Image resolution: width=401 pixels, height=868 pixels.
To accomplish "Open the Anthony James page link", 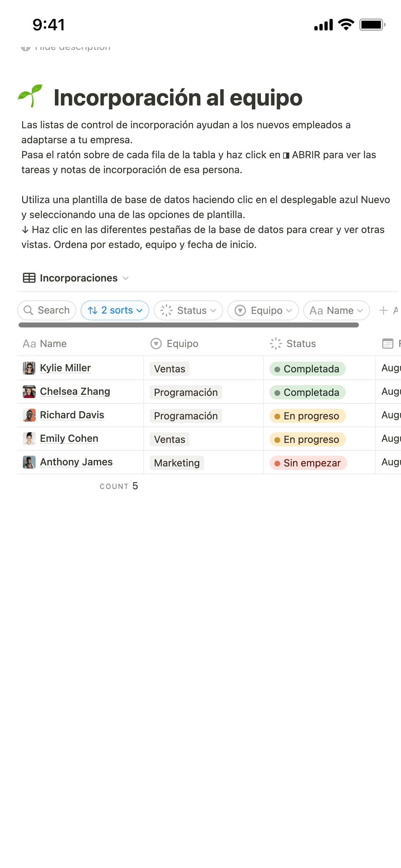I will pyautogui.click(x=76, y=462).
